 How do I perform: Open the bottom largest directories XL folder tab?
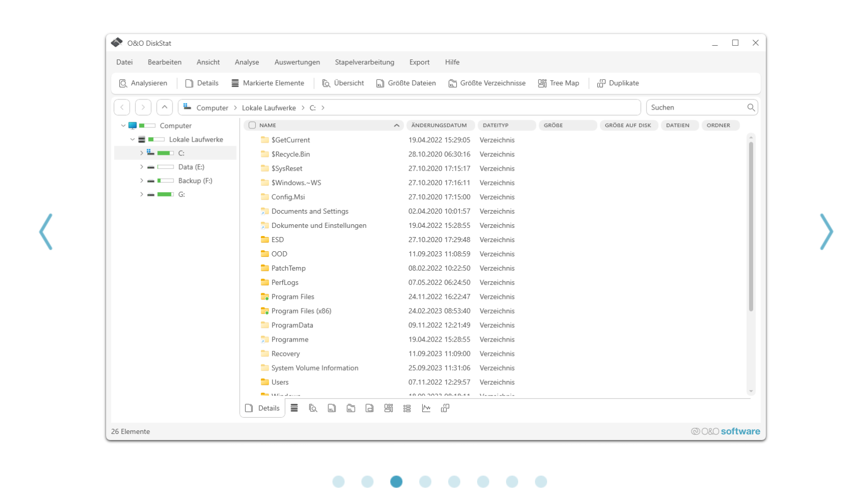351,408
